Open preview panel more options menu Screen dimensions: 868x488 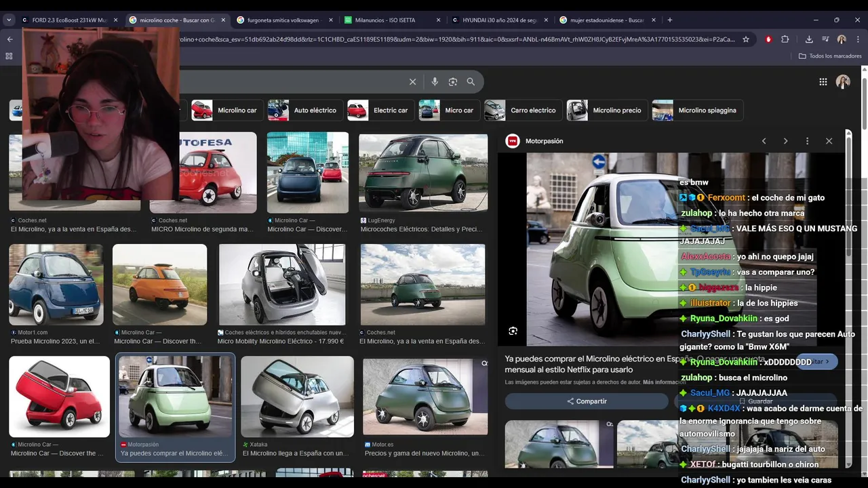point(807,141)
